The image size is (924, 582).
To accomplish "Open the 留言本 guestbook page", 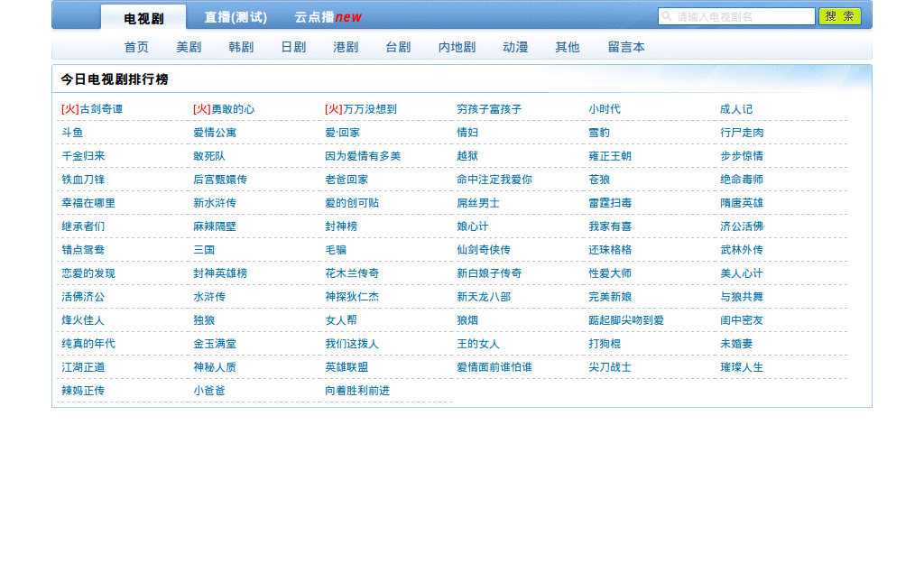I will [x=626, y=47].
